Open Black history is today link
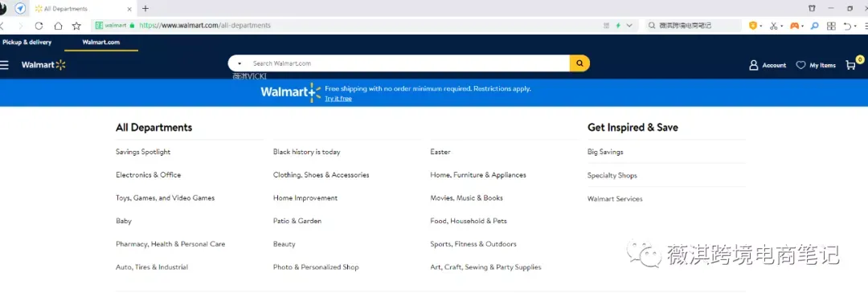868x293 pixels. pyautogui.click(x=307, y=152)
